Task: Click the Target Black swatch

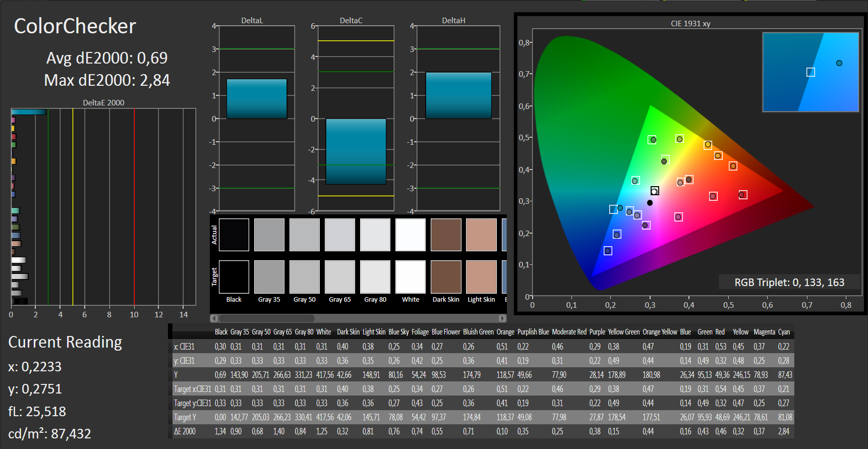Action: [234, 277]
